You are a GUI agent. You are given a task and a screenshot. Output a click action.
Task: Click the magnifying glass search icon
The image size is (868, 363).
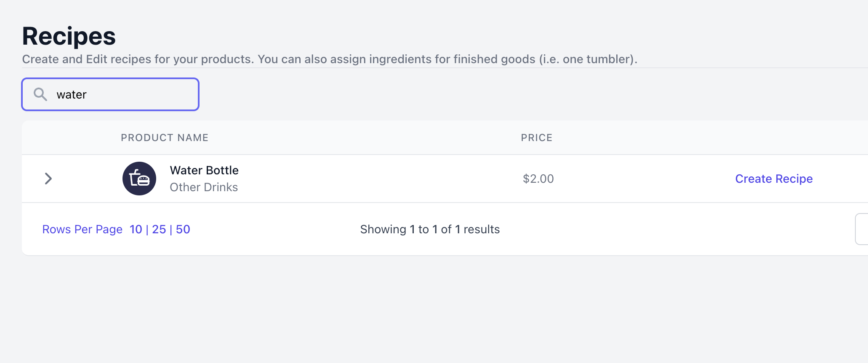tap(40, 94)
